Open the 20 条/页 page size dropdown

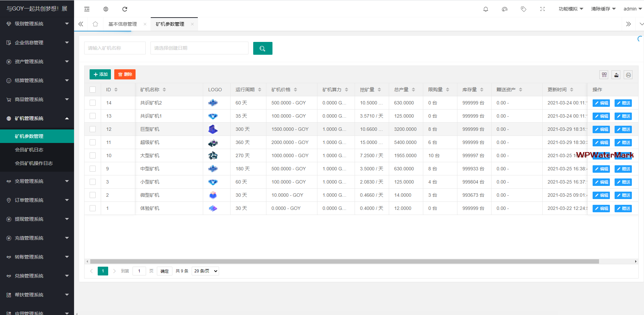click(x=205, y=271)
